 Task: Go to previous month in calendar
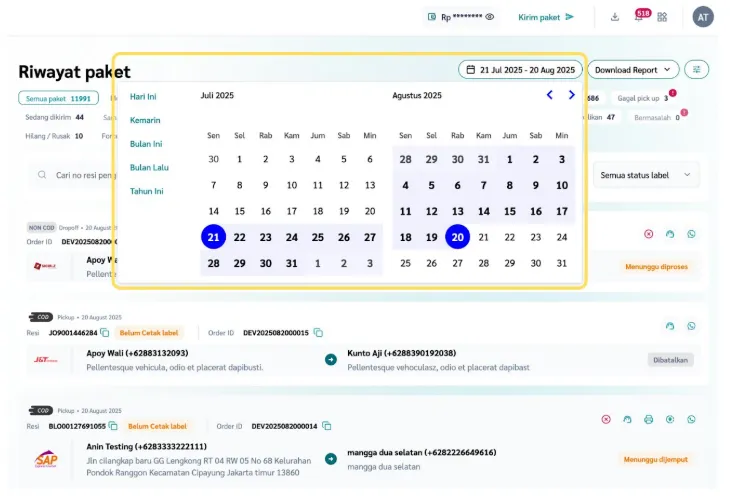[549, 95]
